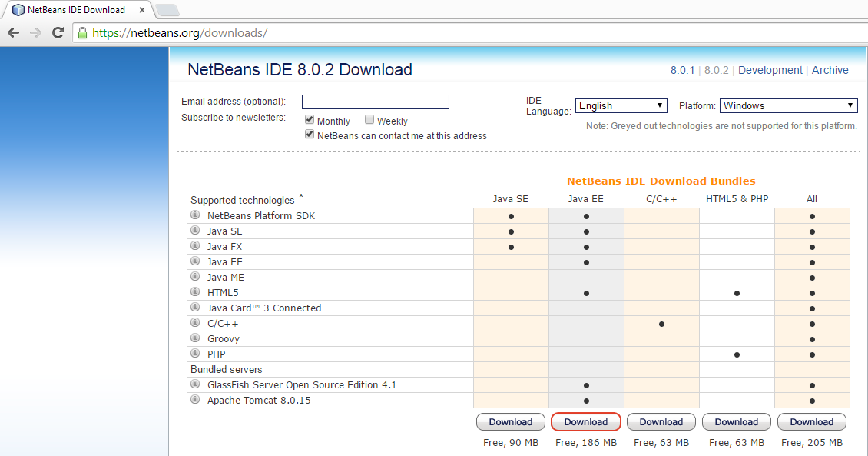Click the Free, 90 MB text
The image size is (868, 456).
click(510, 443)
